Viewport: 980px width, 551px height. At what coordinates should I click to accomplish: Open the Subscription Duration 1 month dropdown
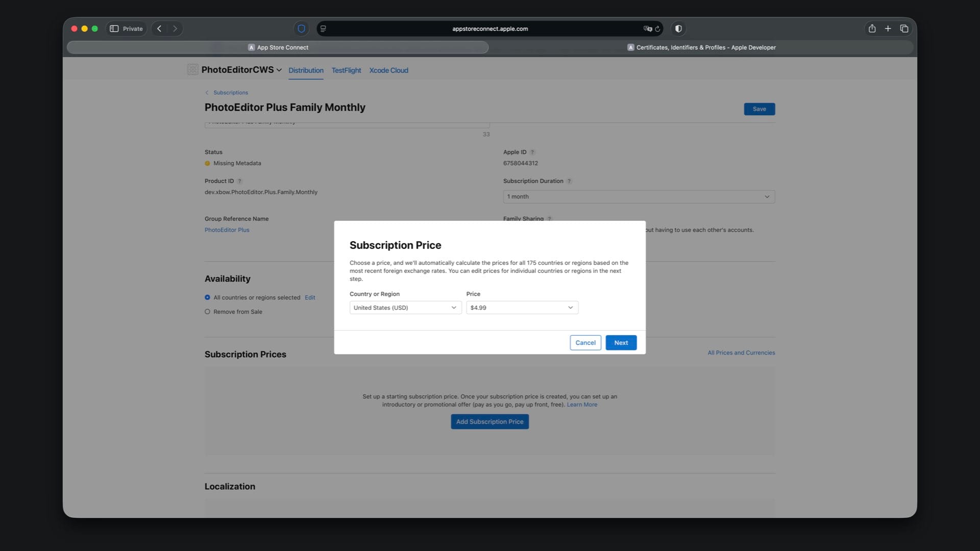pos(639,197)
